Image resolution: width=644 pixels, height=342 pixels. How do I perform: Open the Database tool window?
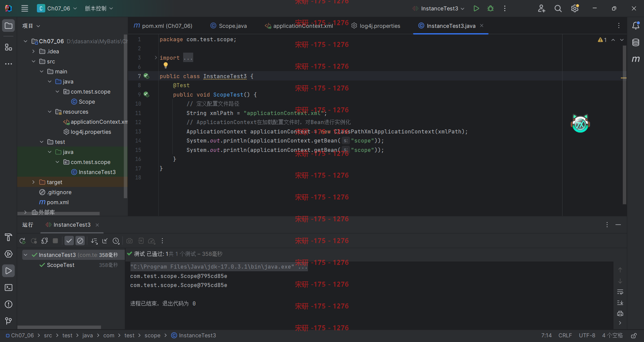(x=636, y=43)
